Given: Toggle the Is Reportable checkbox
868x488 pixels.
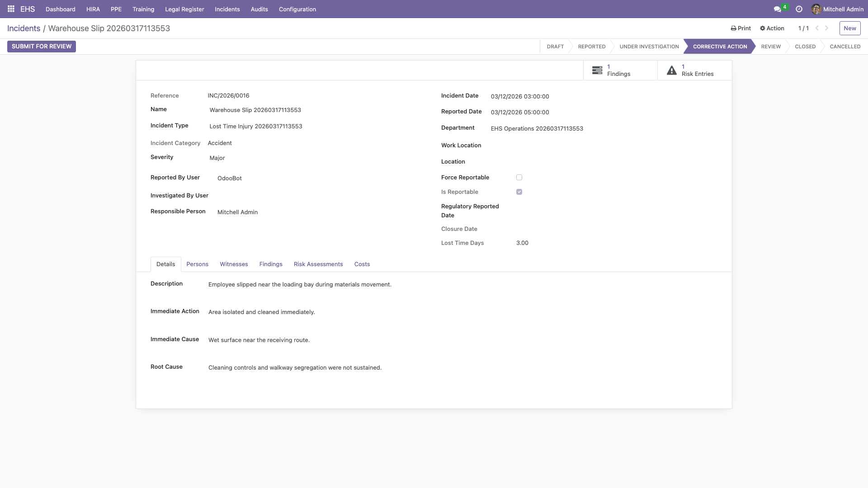Looking at the screenshot, I should 519,192.
